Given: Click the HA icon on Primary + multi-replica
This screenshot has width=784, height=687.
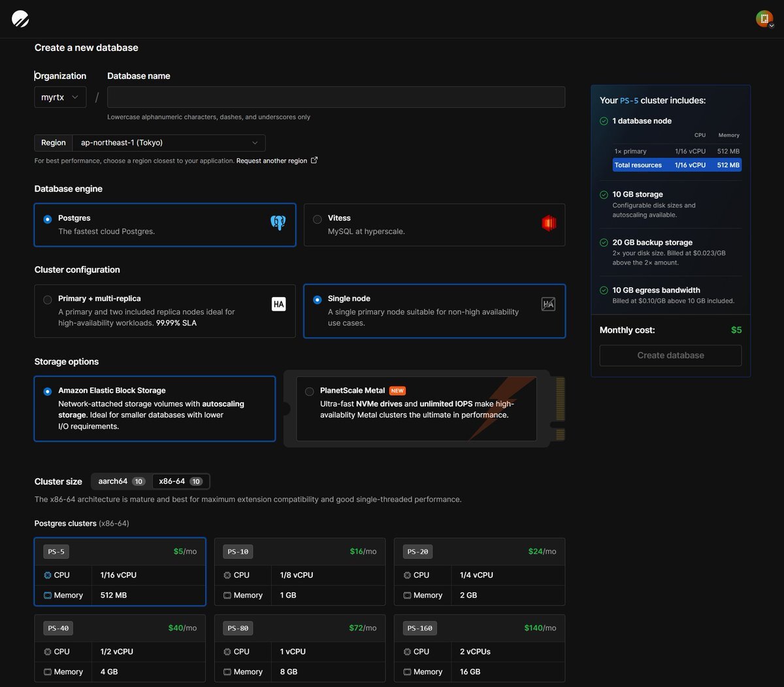Looking at the screenshot, I should 279,304.
